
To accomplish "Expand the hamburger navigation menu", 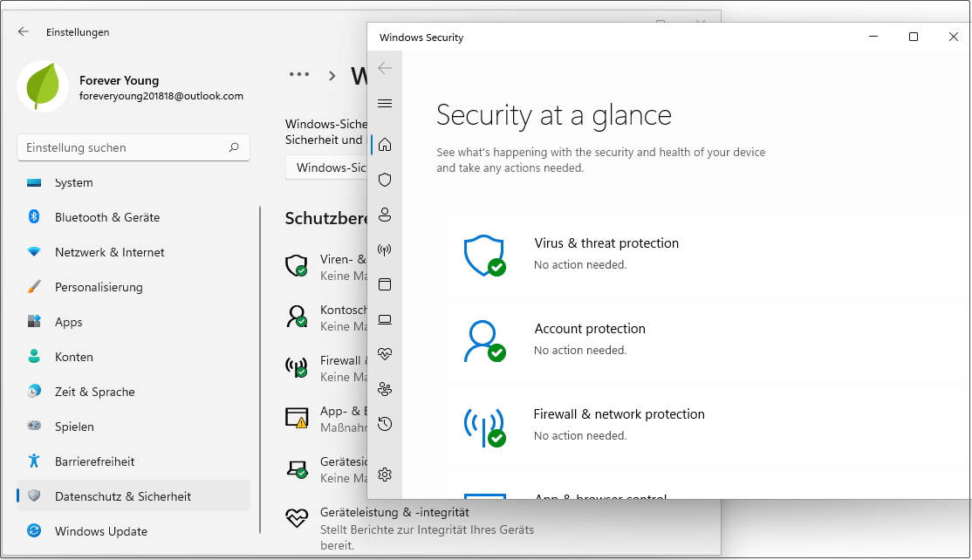I will click(x=385, y=104).
